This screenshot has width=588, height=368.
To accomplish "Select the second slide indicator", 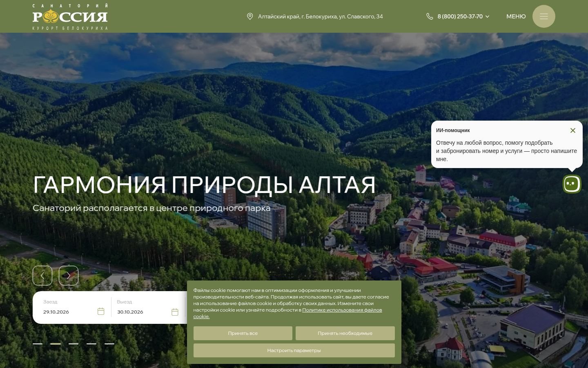I will pos(56,344).
